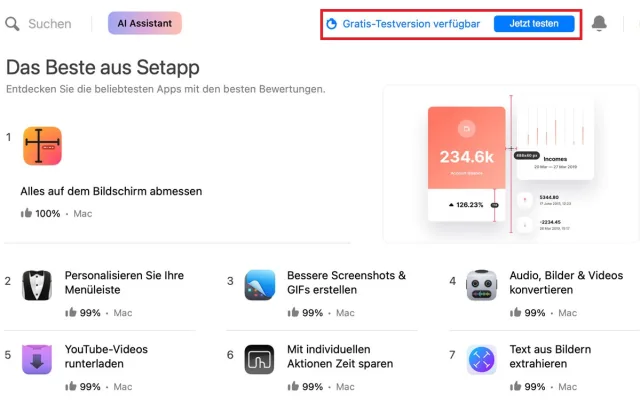Open the robot media converter app icon

coord(482,285)
